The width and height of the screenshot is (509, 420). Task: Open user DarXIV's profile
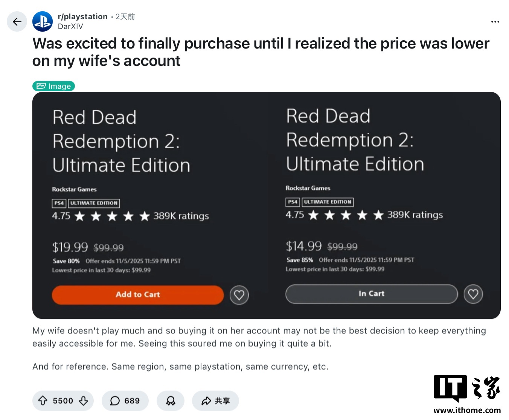click(x=70, y=26)
